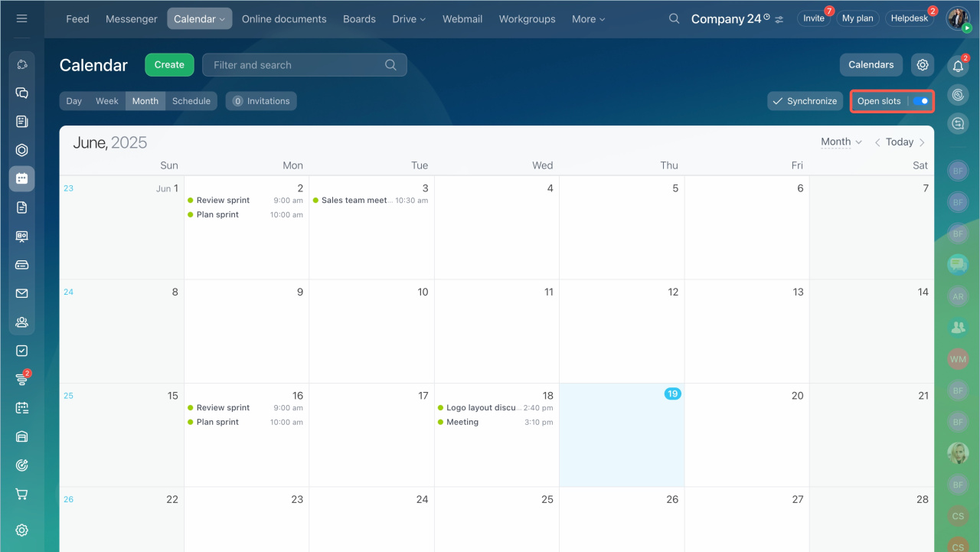Expand the Drive dropdown menu
The height and width of the screenshot is (552, 980).
point(409,18)
